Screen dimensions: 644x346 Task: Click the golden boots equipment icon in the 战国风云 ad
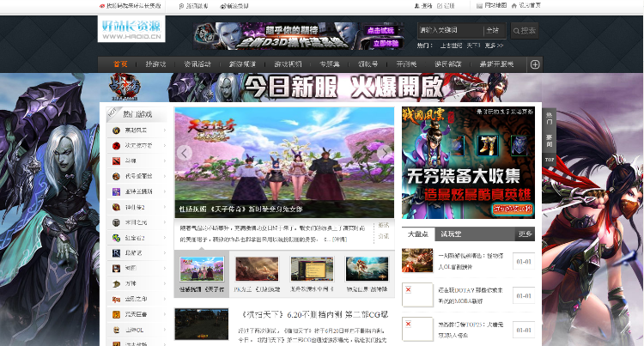(488, 145)
